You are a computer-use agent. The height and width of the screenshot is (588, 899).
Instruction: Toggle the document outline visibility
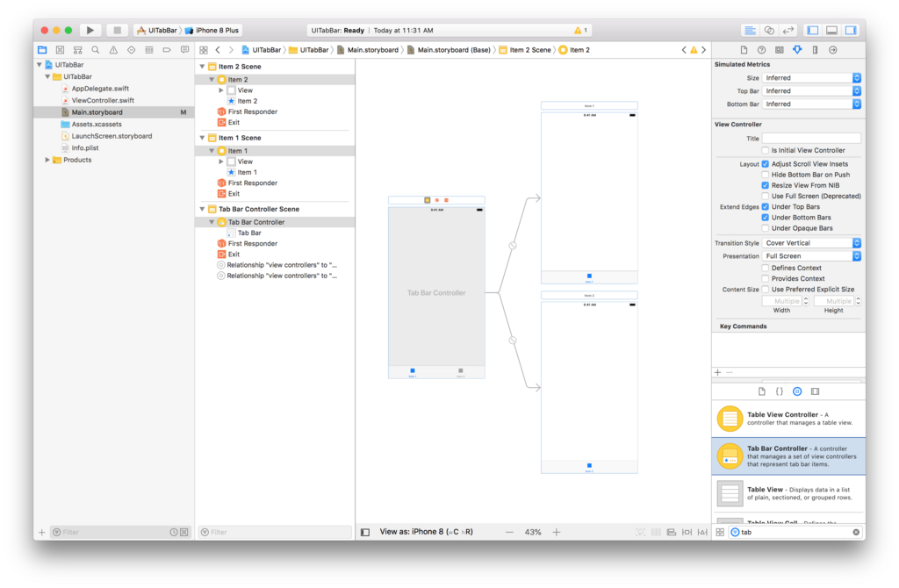(365, 533)
